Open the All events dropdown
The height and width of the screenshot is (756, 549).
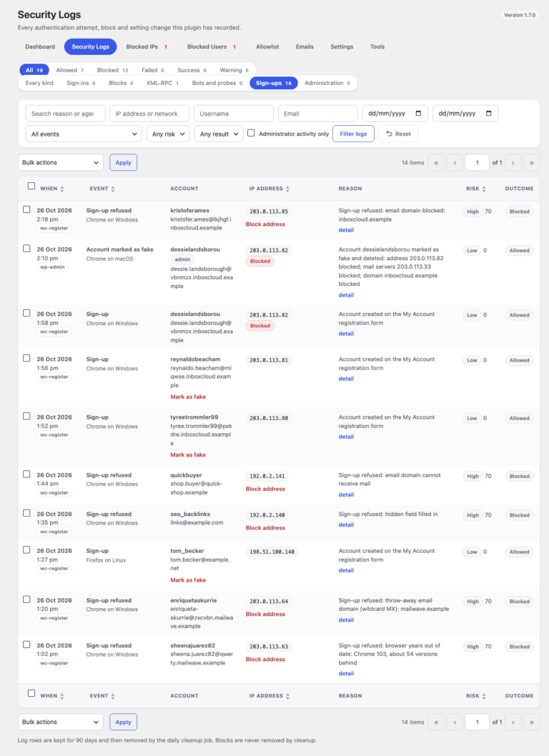(x=84, y=134)
